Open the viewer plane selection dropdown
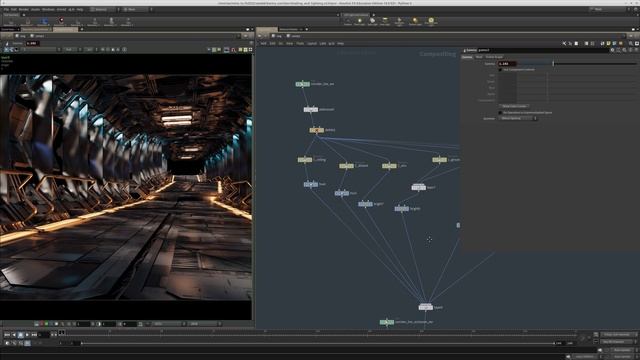Screen dimensions: 640x360 (x=41, y=50)
